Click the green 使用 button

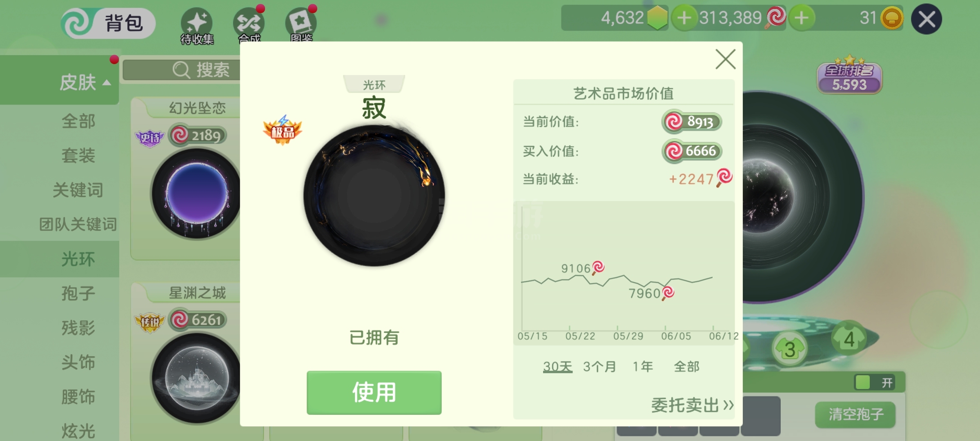pyautogui.click(x=374, y=392)
